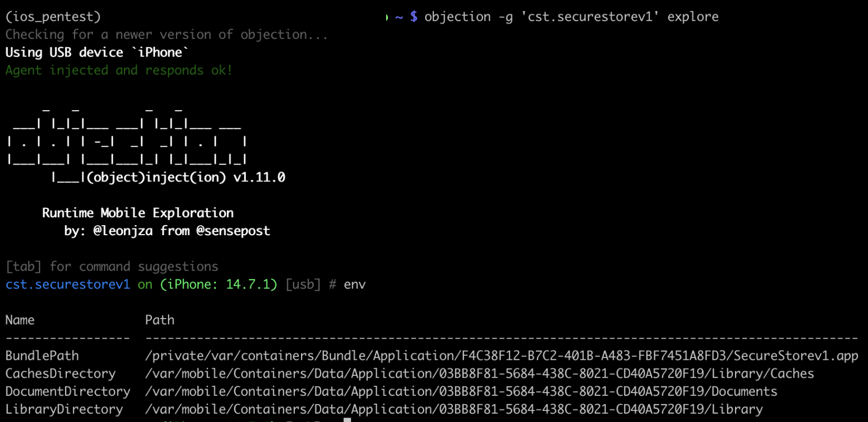
Task: Click the 'Name' column header
Action: (x=20, y=320)
